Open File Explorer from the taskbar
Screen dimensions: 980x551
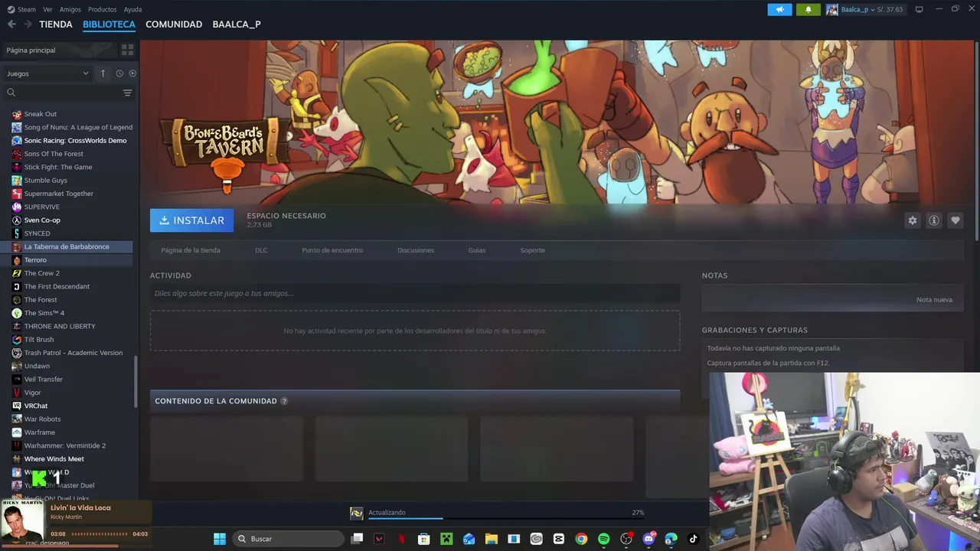pyautogui.click(x=491, y=539)
